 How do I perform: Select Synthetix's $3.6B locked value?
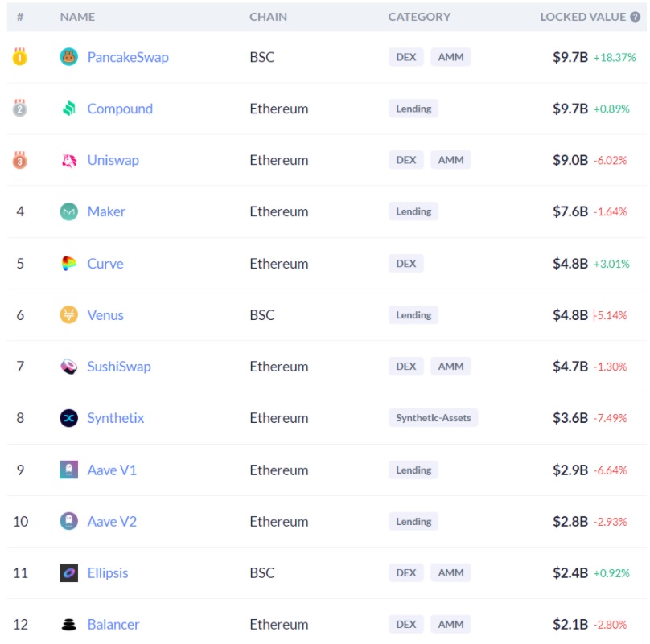pyautogui.click(x=570, y=418)
